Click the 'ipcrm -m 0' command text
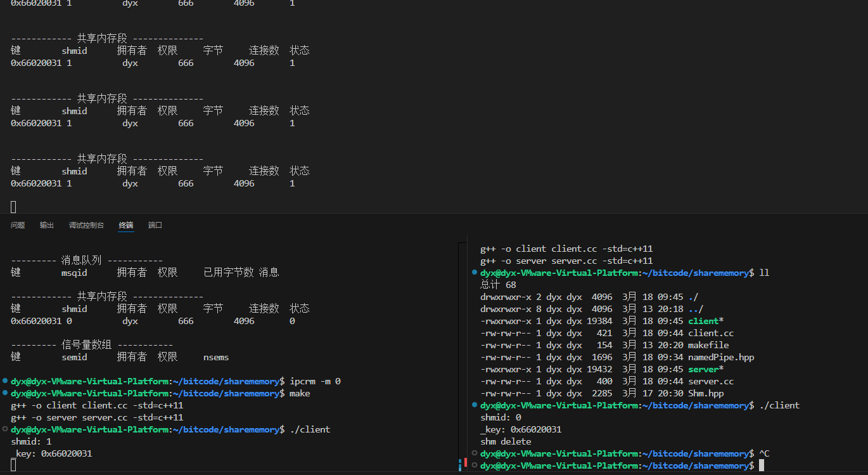868x475 pixels. click(315, 381)
